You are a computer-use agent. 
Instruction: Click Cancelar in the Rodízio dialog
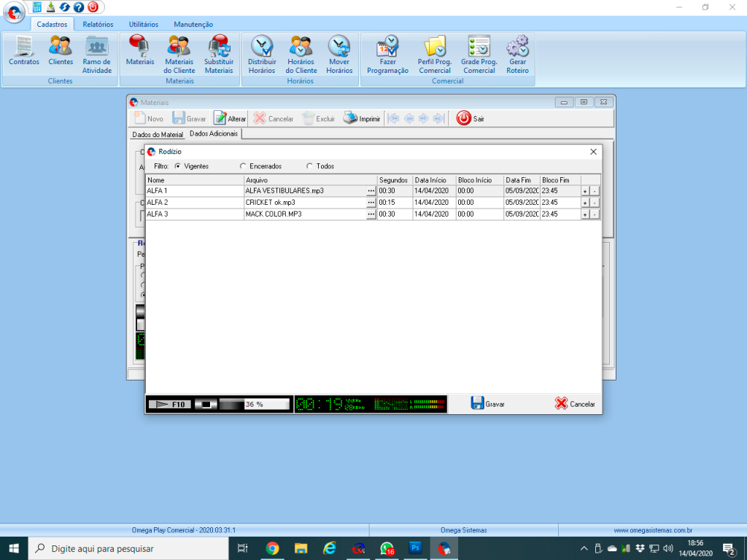575,404
